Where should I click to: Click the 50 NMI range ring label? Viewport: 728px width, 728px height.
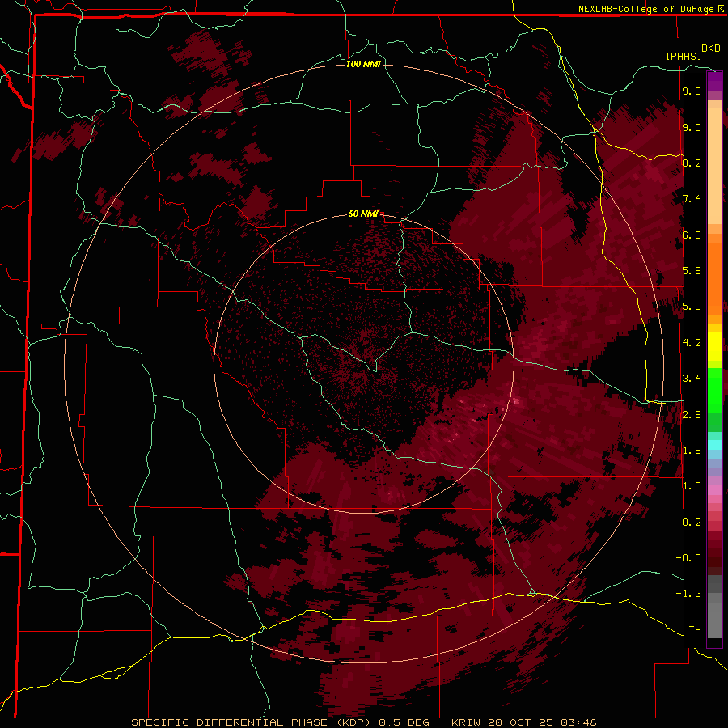[x=363, y=214]
